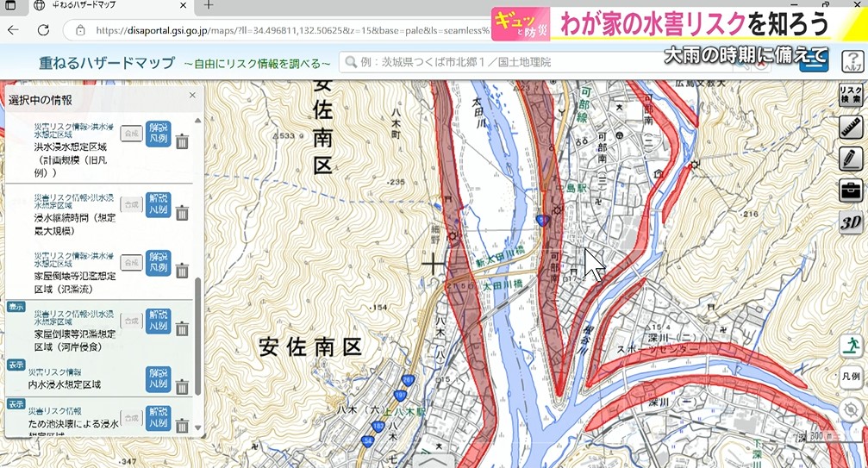Image resolution: width=868 pixels, height=468 pixels.
Task: Click route 183 marker on map
Action: pos(378,427)
